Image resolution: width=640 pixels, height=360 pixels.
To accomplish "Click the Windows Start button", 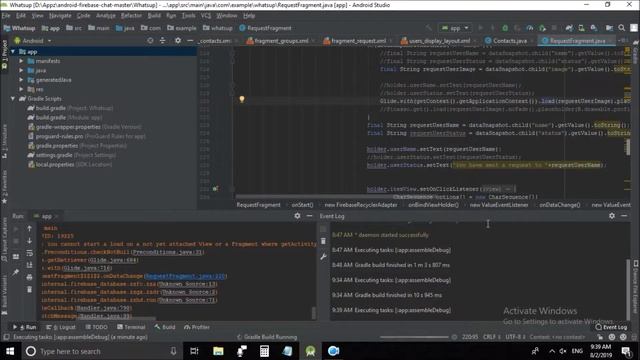I will pyautogui.click(x=10, y=351).
